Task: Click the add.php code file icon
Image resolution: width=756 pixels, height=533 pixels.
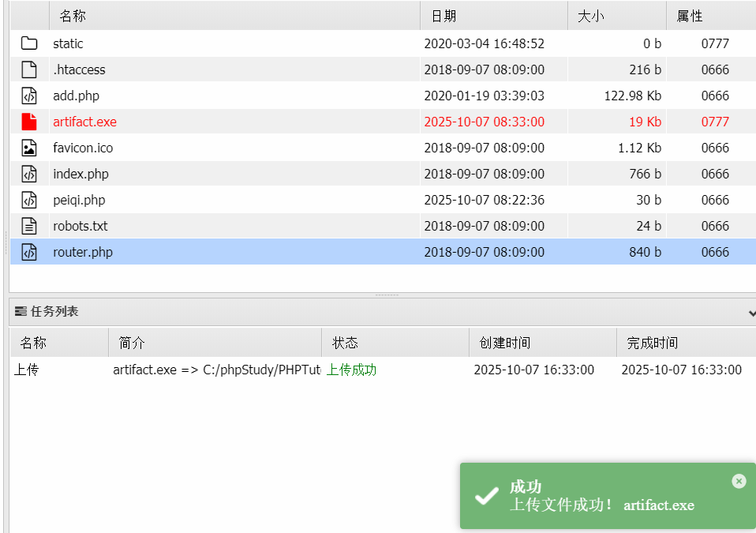Action: [29, 96]
